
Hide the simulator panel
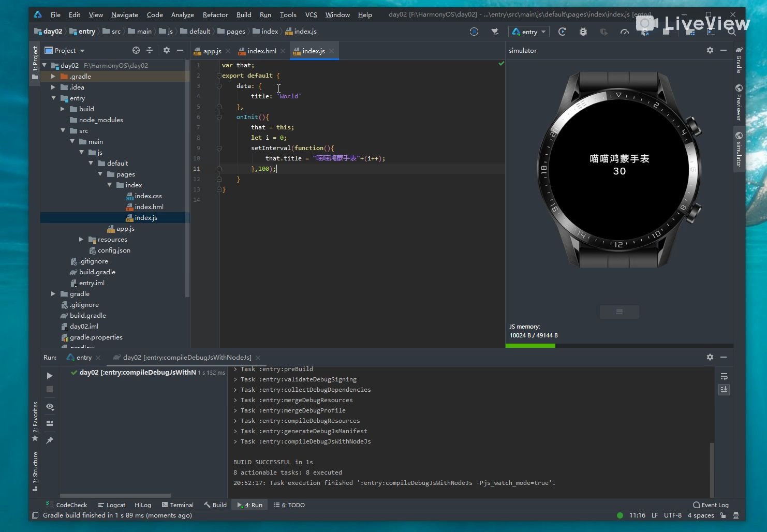coord(724,50)
